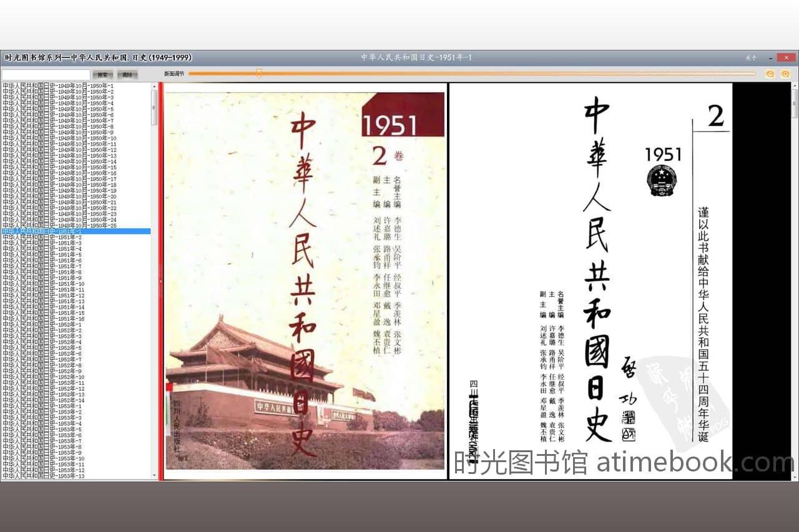The height and width of the screenshot is (532, 799).
Task: Select list row 1949年10月-1950年-10
Action: click(76, 138)
